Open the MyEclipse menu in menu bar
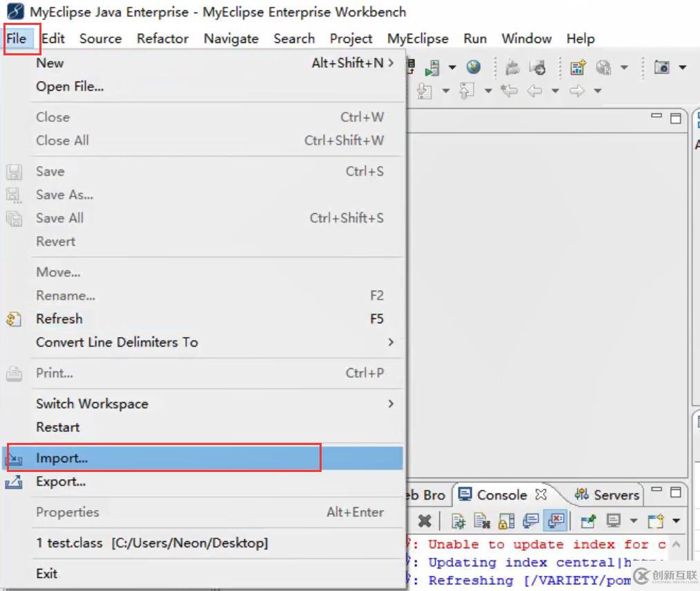Image resolution: width=700 pixels, height=591 pixels. [x=417, y=39]
